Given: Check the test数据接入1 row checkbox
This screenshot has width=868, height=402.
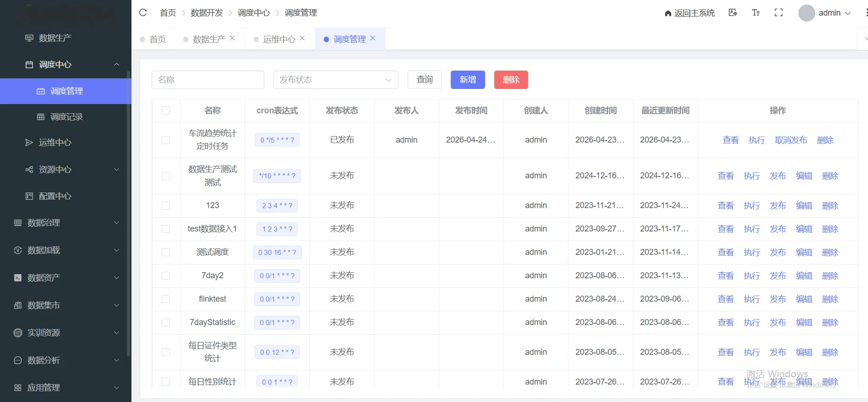Looking at the screenshot, I should coord(166,229).
